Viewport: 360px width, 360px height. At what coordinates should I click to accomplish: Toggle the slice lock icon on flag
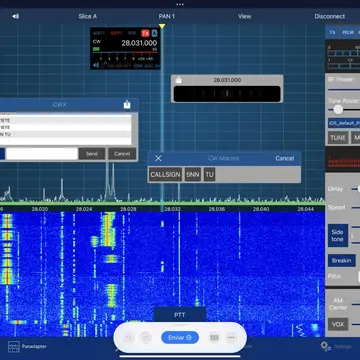(104, 65)
